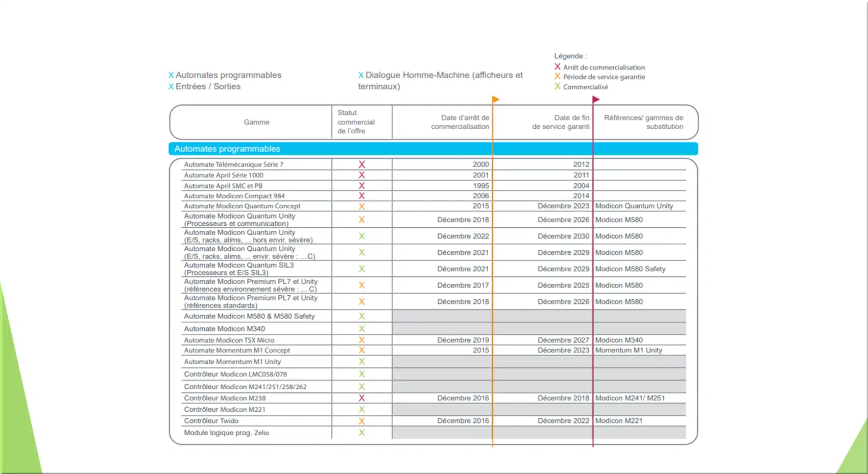Select the blue Automates programmables section banner
The height and width of the screenshot is (474, 868).
[433, 149]
